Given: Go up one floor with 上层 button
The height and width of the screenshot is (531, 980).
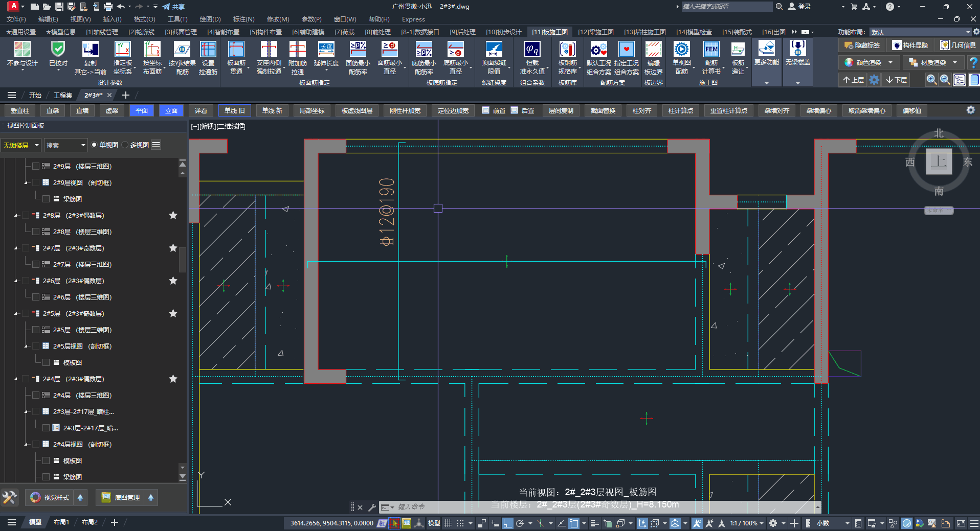Looking at the screenshot, I should (854, 80).
